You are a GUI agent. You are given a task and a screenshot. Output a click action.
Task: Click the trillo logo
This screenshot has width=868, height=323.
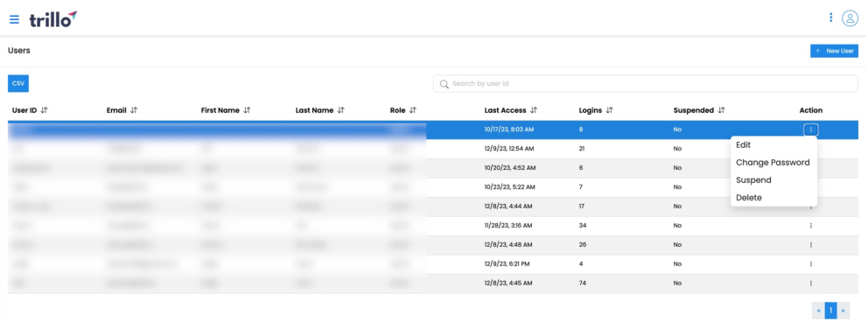pos(53,19)
